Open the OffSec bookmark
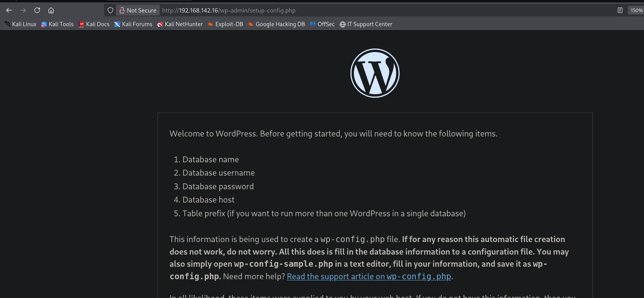 pos(322,24)
